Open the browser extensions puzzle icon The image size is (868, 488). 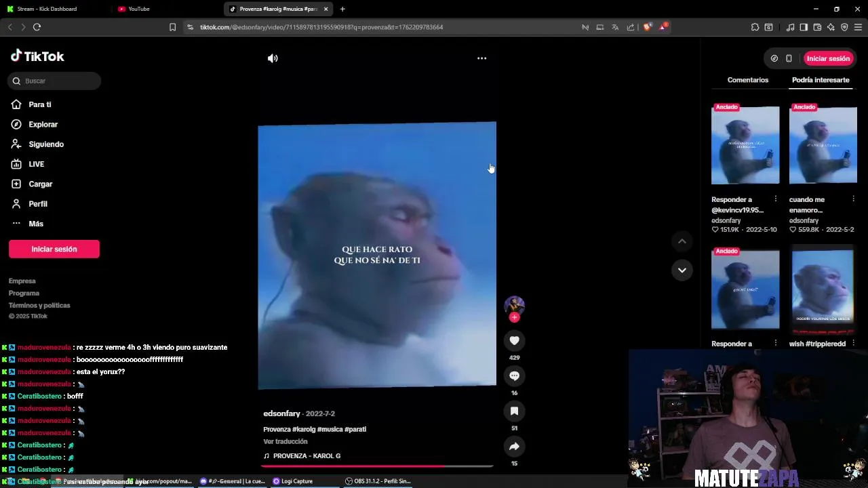pyautogui.click(x=755, y=27)
